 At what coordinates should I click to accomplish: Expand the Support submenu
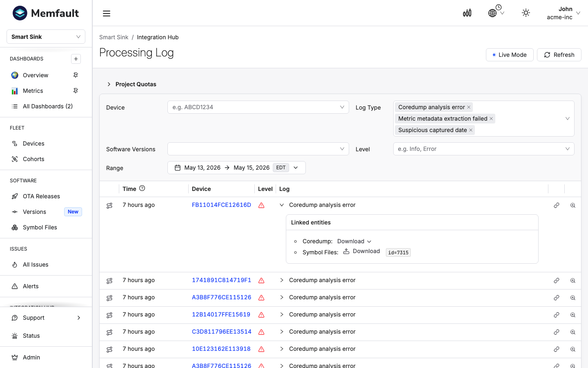[46, 318]
